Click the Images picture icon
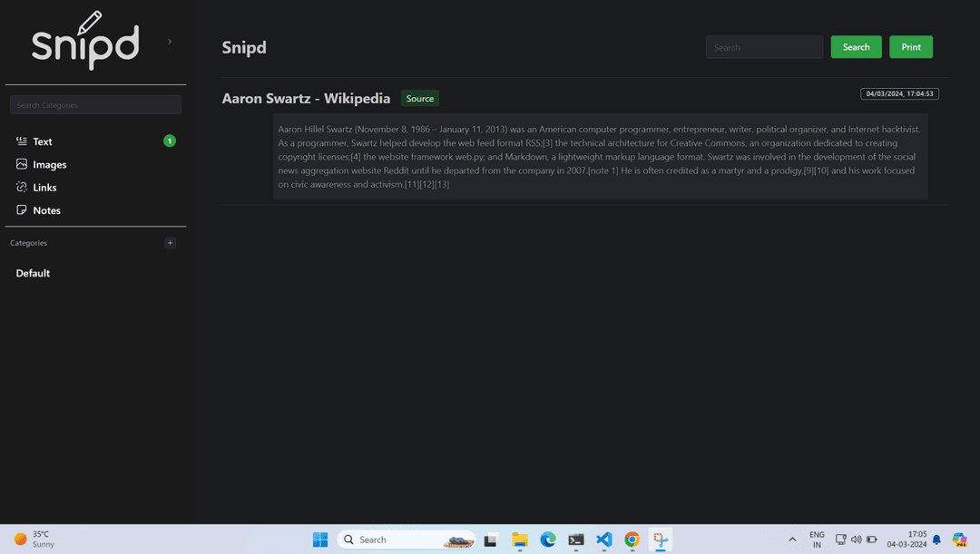 (21, 164)
